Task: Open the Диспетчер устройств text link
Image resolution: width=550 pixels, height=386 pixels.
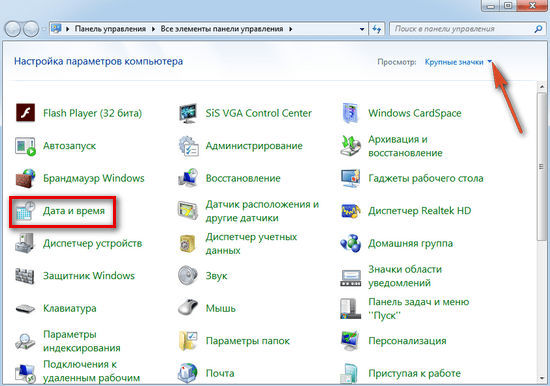Action: click(x=93, y=244)
